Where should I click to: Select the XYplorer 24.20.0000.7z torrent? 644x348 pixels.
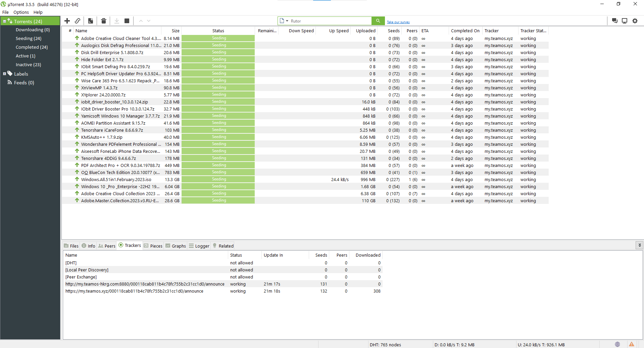point(305,95)
